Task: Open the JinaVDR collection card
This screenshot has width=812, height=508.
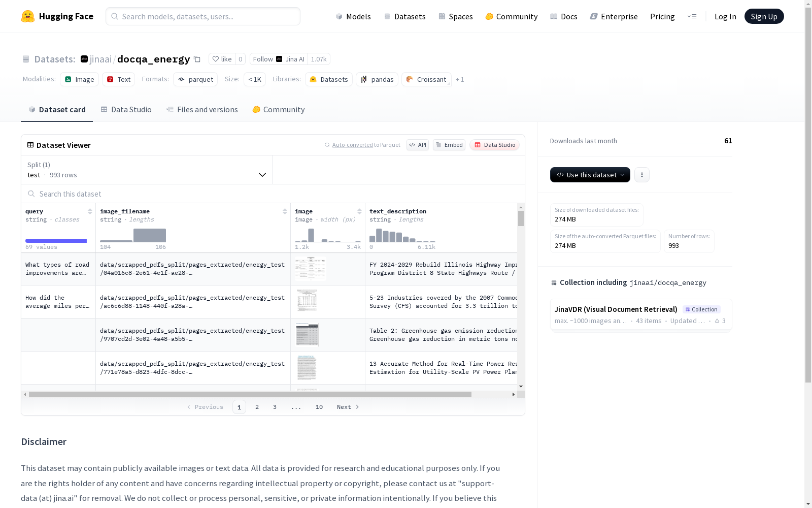Action: click(x=641, y=314)
